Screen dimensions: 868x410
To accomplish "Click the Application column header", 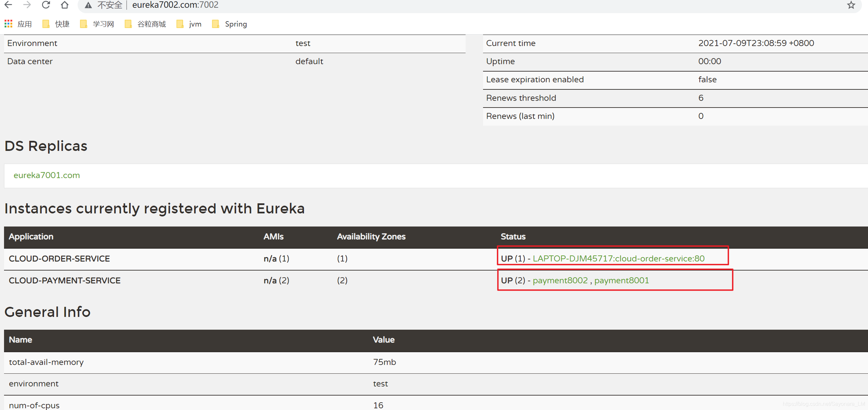I will [31, 237].
